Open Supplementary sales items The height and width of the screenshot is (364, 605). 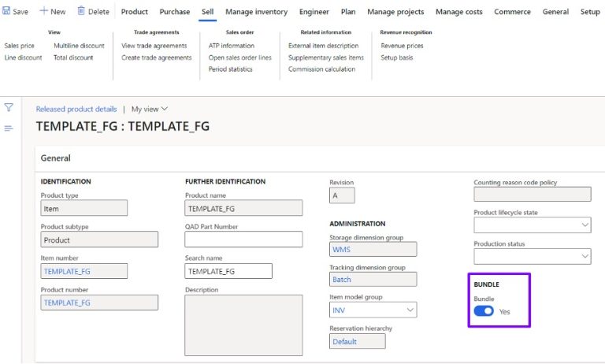coord(326,58)
